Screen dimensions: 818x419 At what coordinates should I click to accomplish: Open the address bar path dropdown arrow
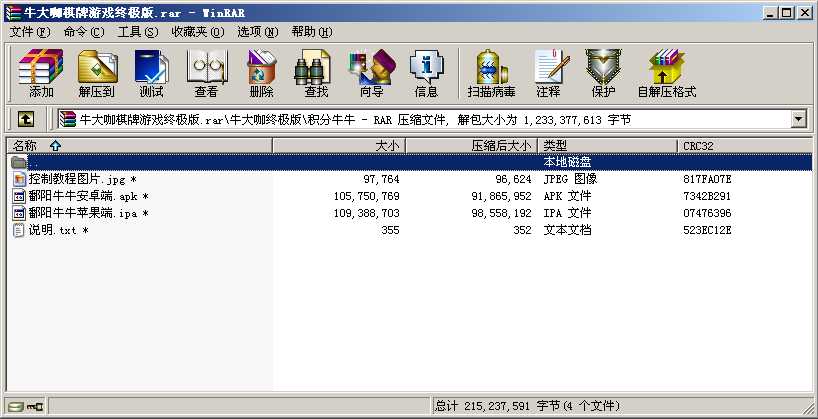(798, 119)
